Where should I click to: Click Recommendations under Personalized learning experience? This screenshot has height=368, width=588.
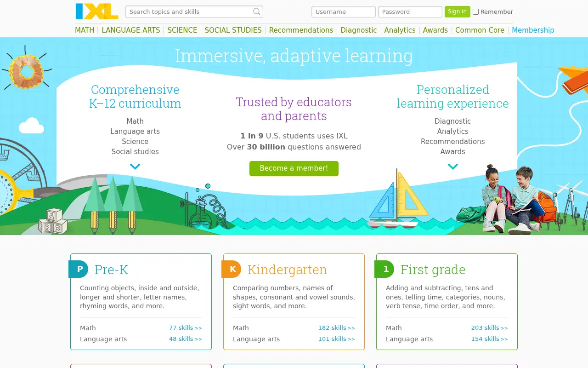click(453, 142)
